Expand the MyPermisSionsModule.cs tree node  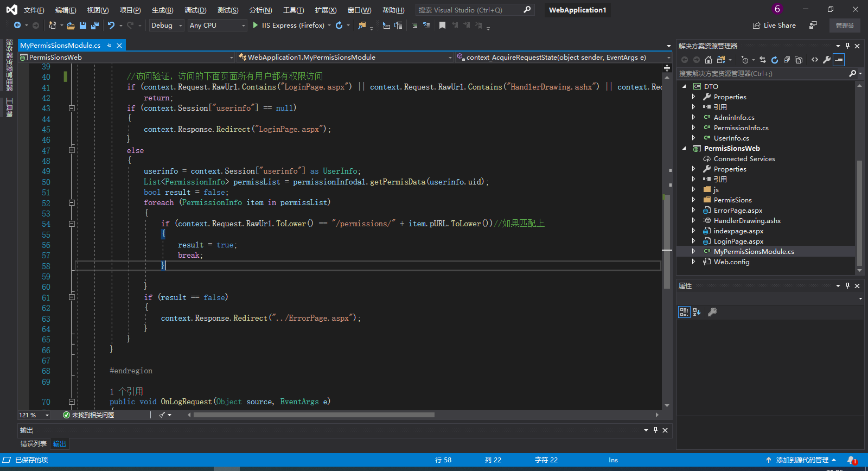tap(693, 252)
